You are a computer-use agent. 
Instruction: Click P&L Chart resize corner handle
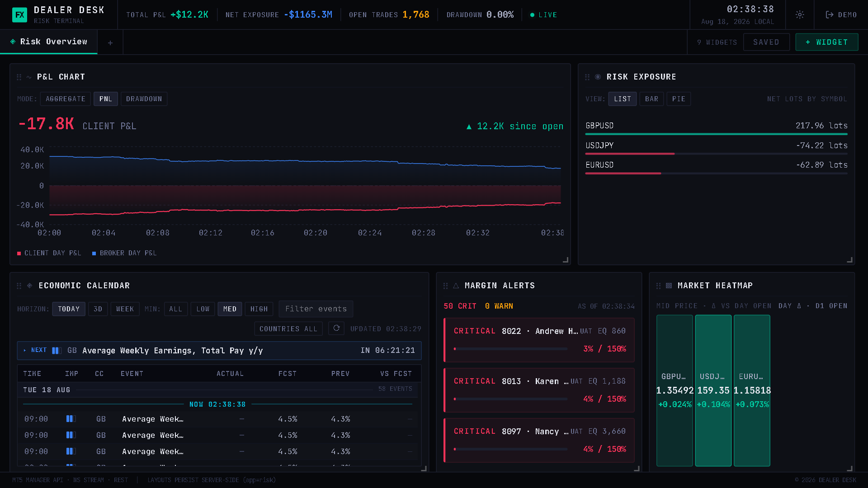point(565,260)
